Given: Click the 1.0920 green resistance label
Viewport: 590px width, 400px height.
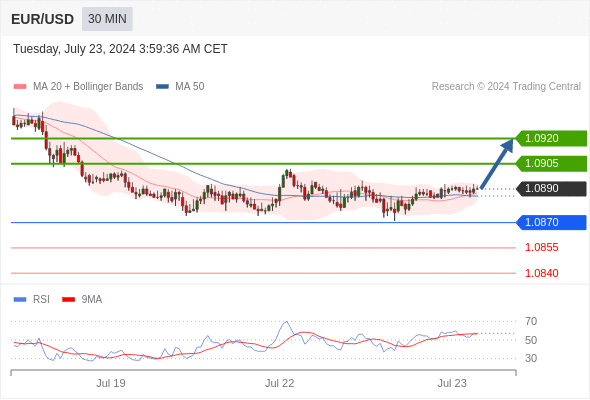Looking at the screenshot, I should tap(551, 138).
